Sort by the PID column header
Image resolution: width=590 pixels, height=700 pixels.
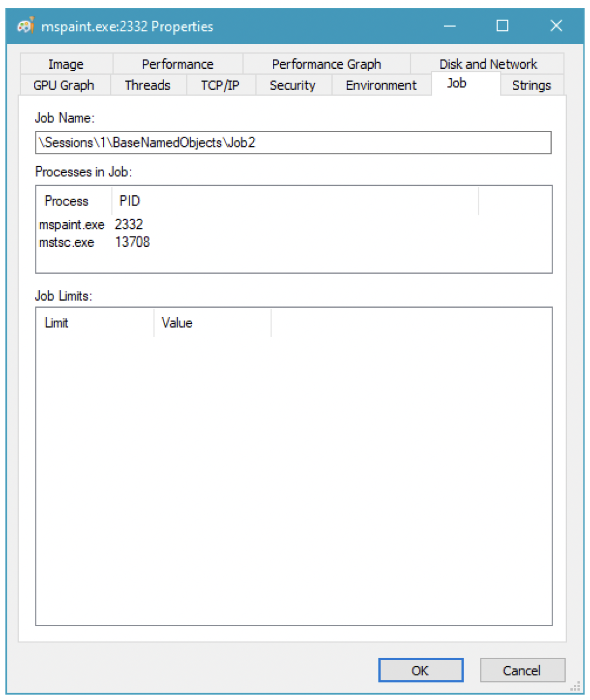[130, 201]
